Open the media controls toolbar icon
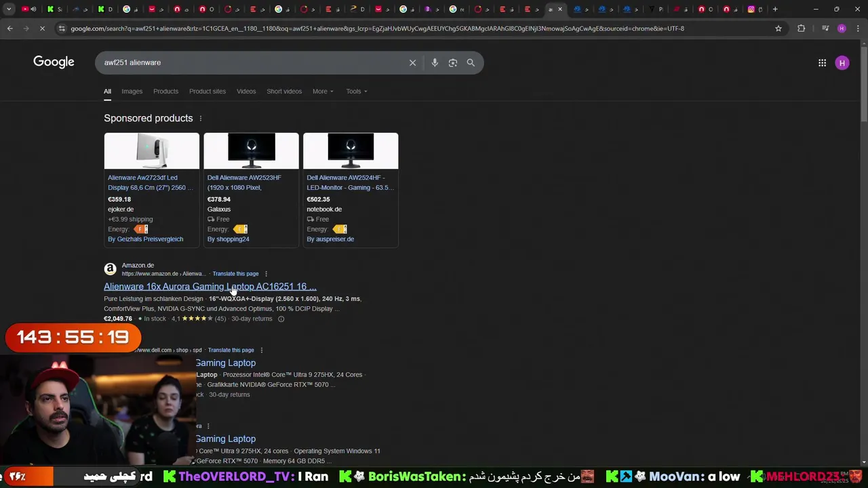Image resolution: width=868 pixels, height=488 pixels. click(825, 28)
